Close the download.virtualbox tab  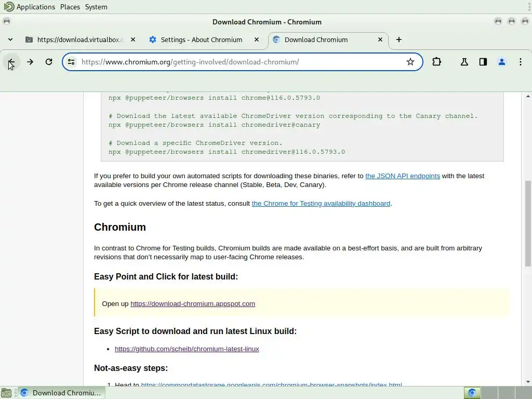point(133,39)
